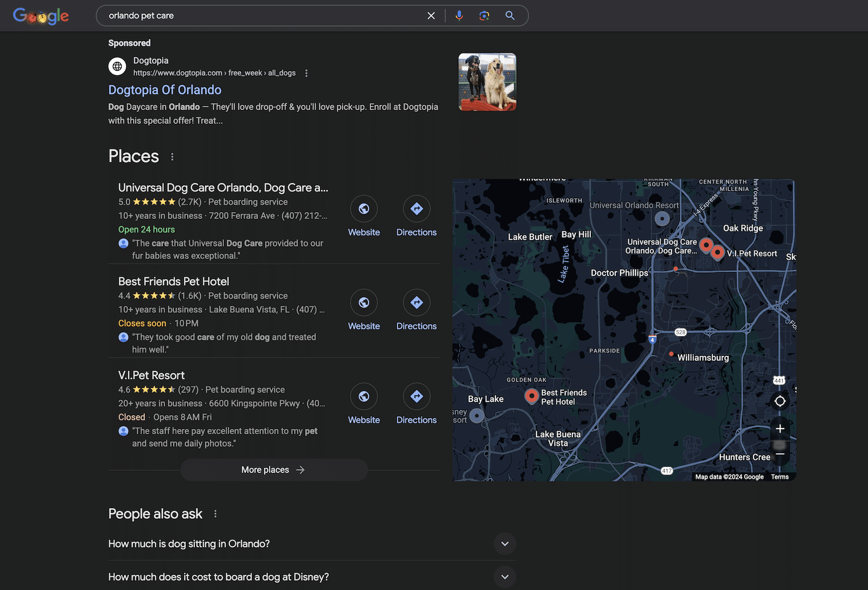This screenshot has height=590, width=868.
Task: Clear the search box with the X icon
Action: [x=431, y=16]
